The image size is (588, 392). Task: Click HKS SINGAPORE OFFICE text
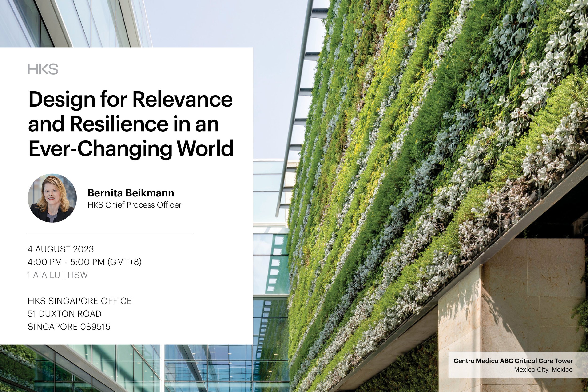[79, 301]
